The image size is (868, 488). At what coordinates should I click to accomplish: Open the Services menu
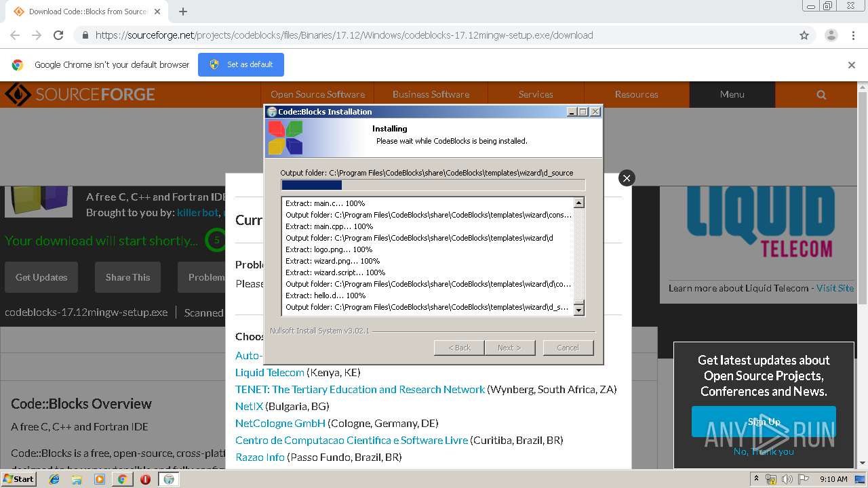(536, 94)
